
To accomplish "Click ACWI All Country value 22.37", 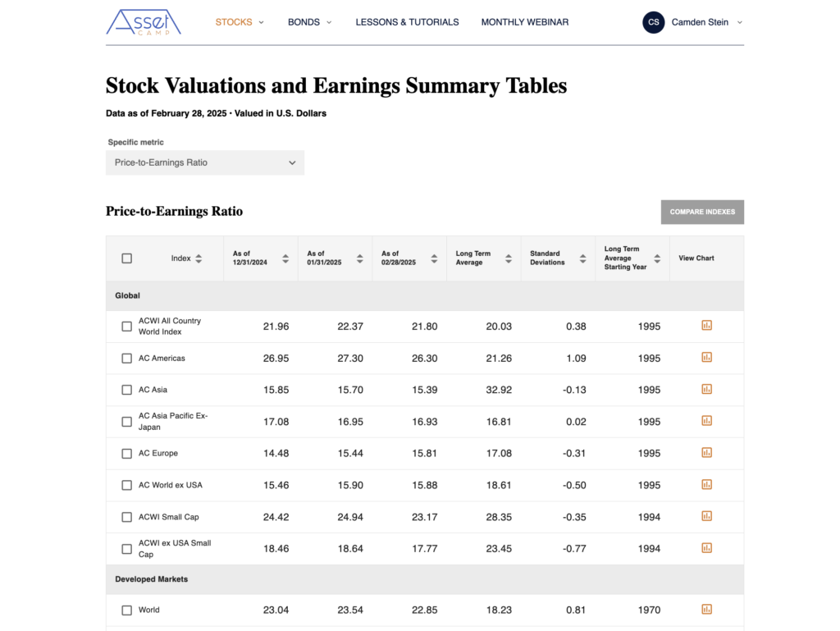I will tap(350, 327).
